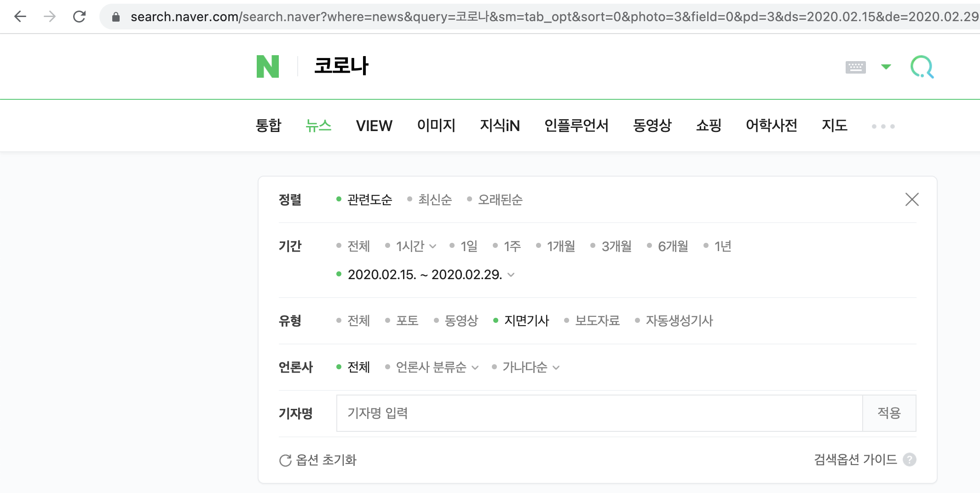Select the 1일 period option
980x493 pixels.
coord(469,246)
